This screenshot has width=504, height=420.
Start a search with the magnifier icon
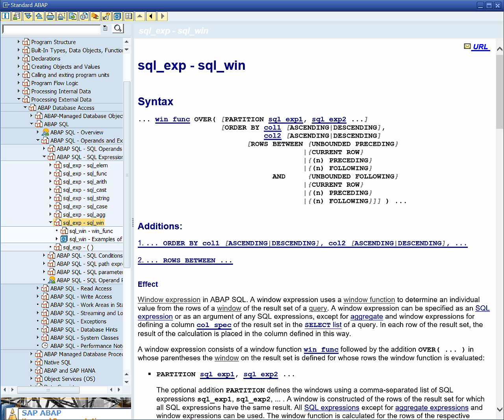(x=118, y=28)
